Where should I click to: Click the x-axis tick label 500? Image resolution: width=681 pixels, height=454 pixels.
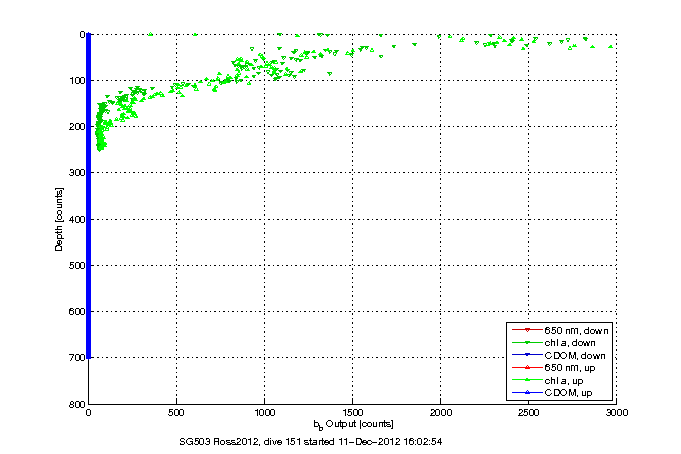pyautogui.click(x=176, y=413)
